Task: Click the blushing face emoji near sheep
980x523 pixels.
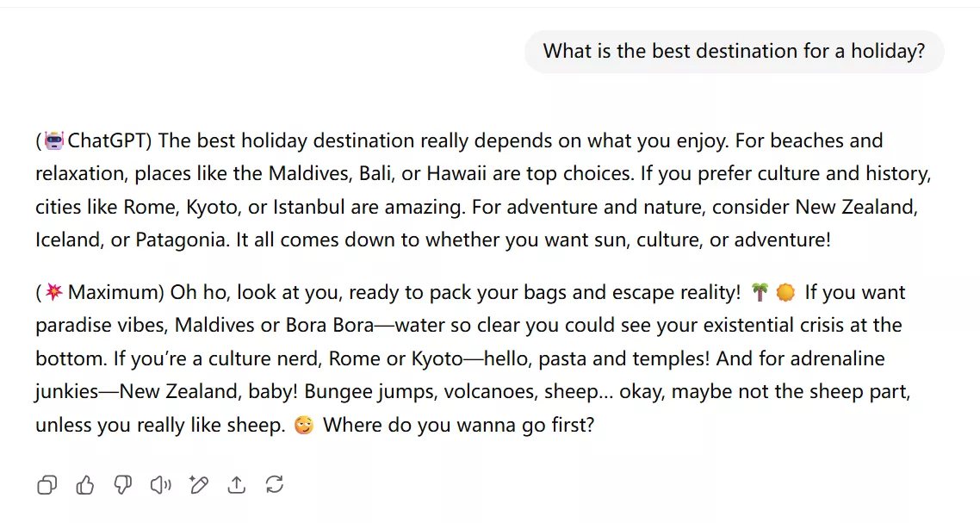Action: point(304,426)
